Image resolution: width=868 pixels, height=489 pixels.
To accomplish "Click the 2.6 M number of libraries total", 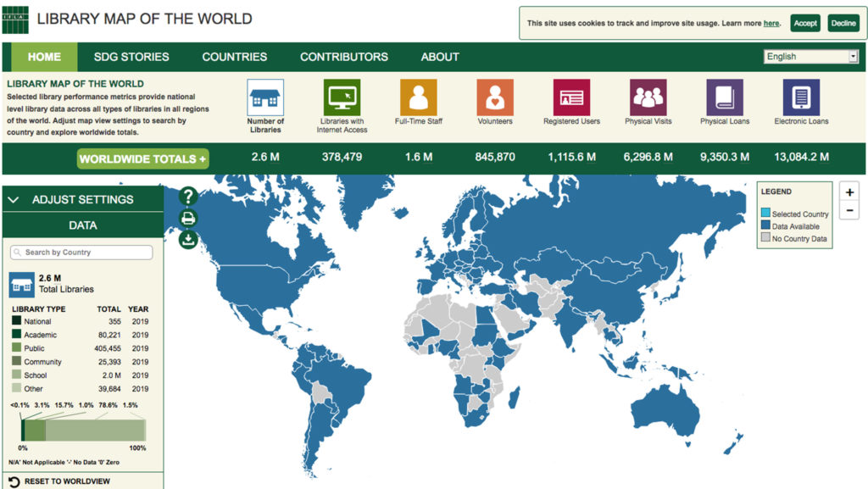I will 265,157.
